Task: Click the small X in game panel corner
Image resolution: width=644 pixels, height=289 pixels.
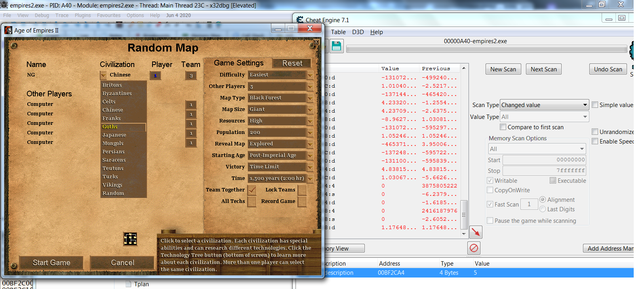Action: pyautogui.click(x=316, y=42)
